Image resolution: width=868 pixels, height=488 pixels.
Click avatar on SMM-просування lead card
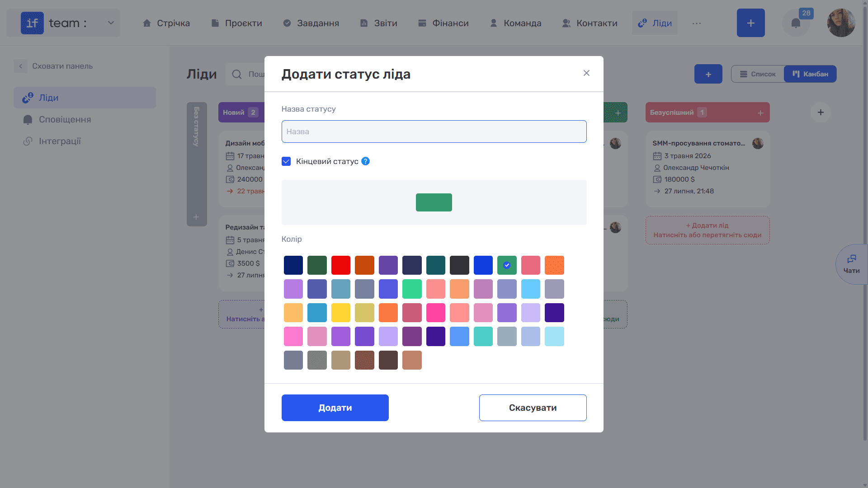click(758, 143)
